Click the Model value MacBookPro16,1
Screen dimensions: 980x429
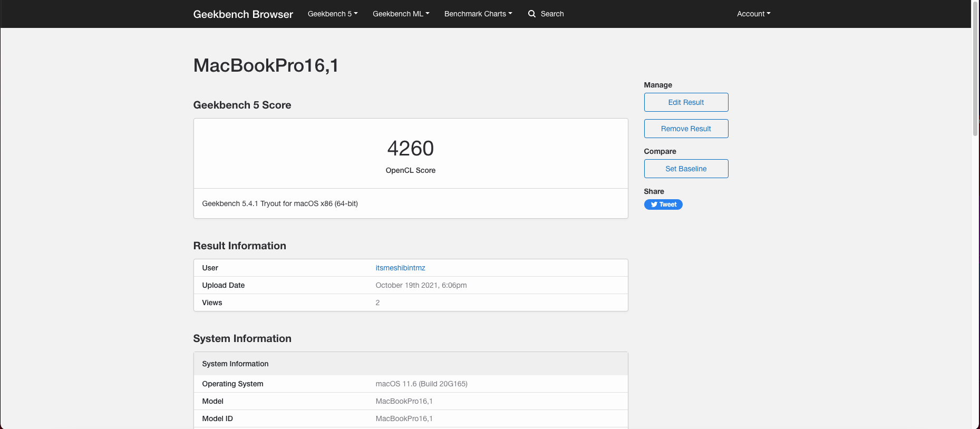[x=404, y=401]
